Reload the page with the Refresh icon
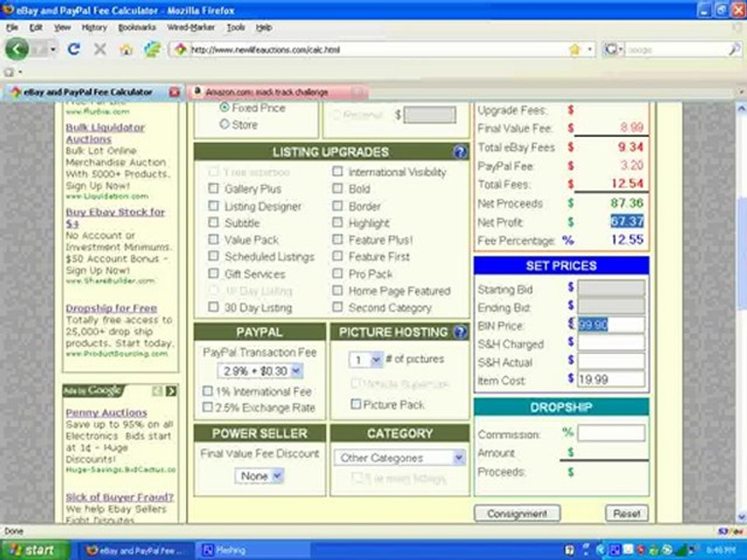The image size is (747, 560). 73,48
